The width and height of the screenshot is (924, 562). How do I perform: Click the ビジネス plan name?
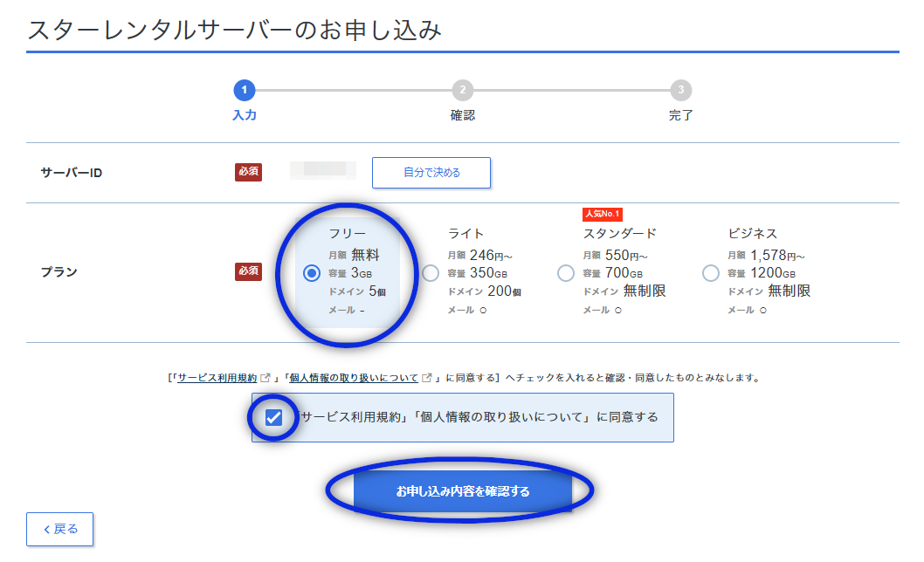(x=753, y=233)
